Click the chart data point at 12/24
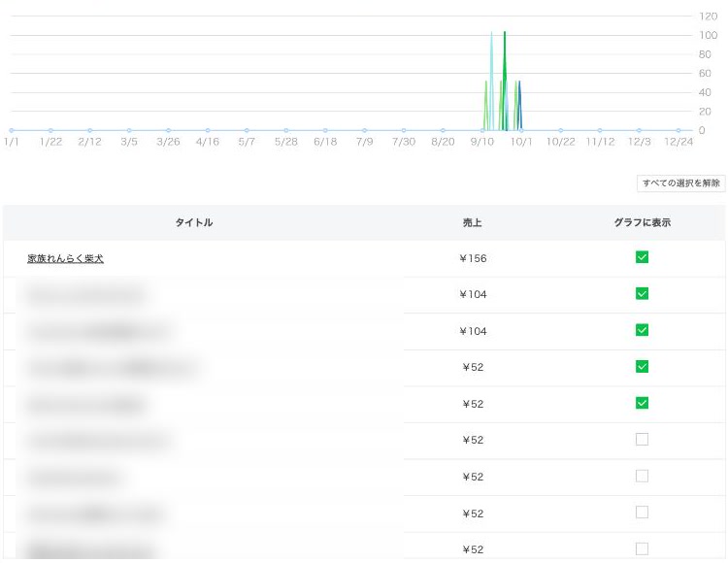728x563 pixels. (678, 130)
